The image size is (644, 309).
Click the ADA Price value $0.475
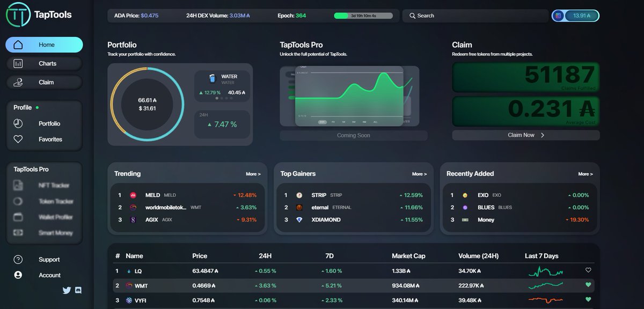[x=149, y=16]
